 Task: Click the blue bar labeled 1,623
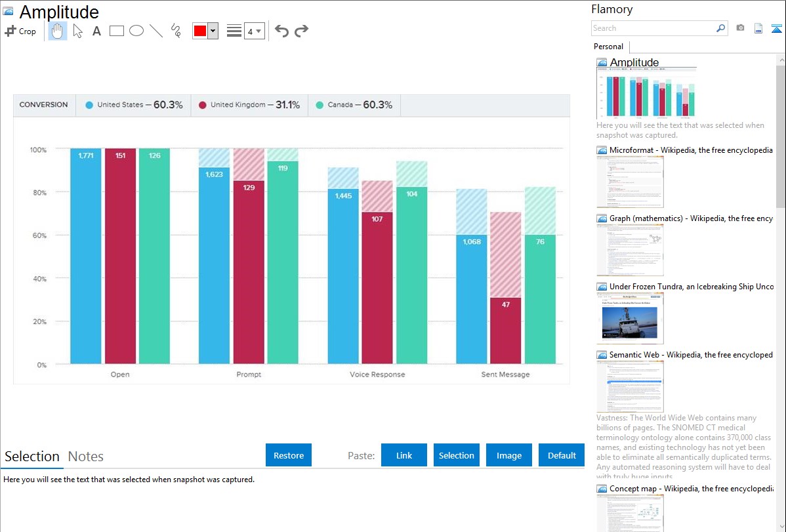(x=214, y=266)
